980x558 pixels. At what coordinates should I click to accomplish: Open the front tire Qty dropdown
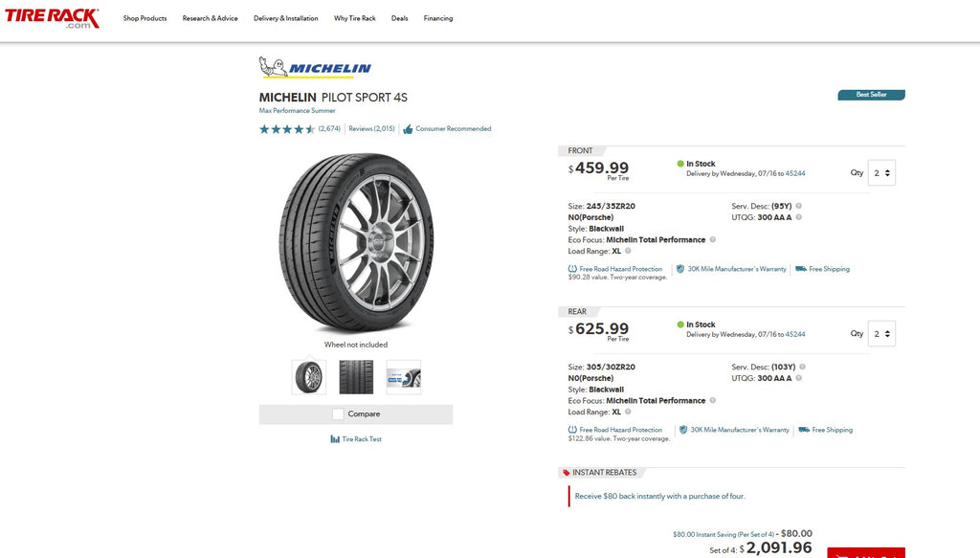[x=881, y=173]
